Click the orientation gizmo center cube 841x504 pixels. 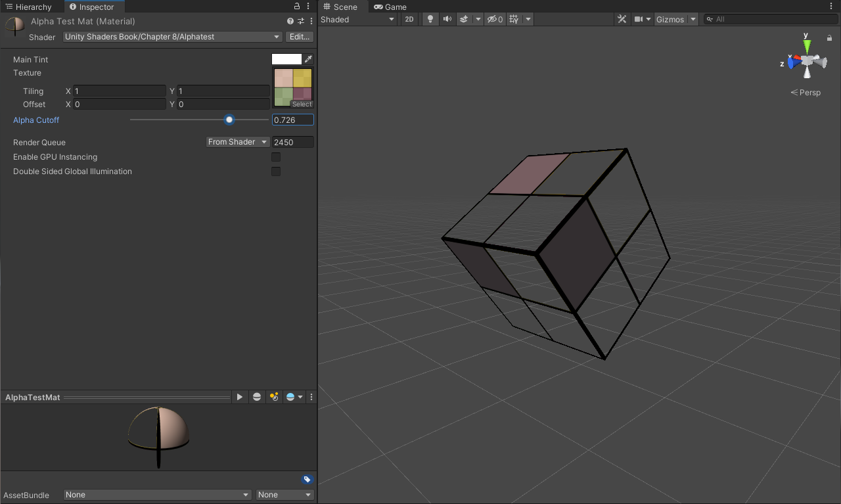807,62
